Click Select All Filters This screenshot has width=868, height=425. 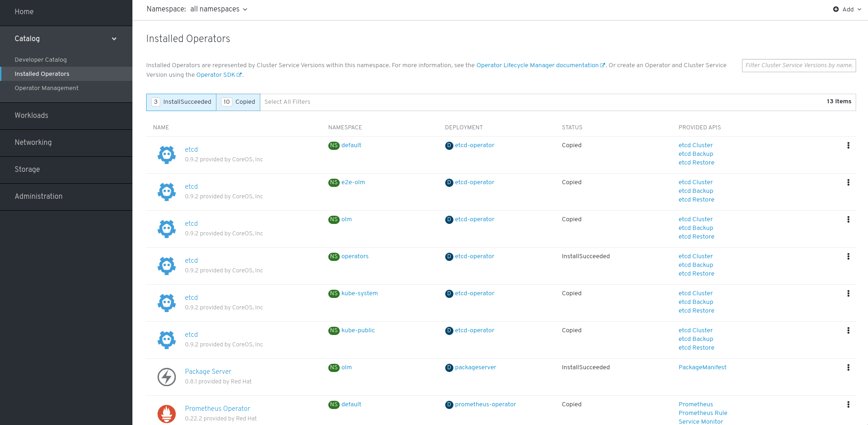tap(287, 102)
